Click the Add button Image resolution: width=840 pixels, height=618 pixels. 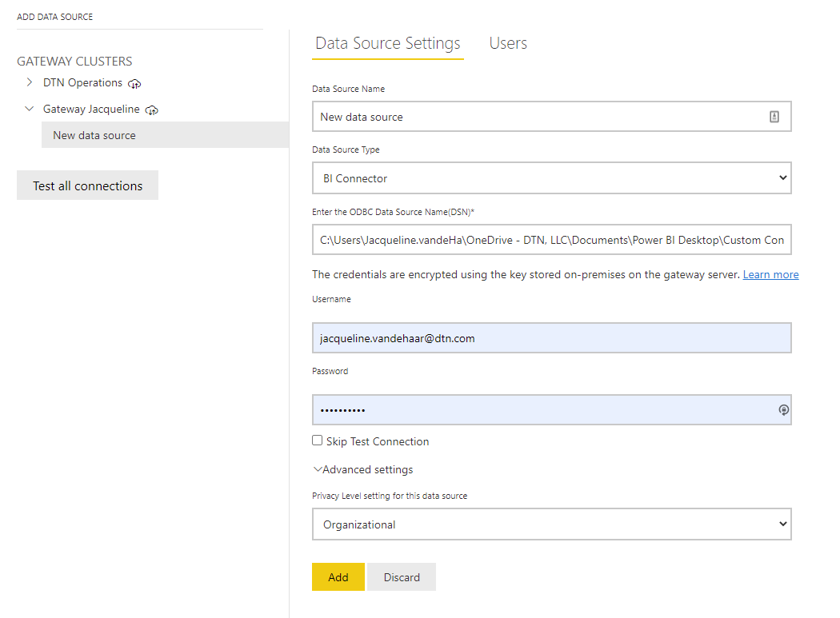click(338, 577)
